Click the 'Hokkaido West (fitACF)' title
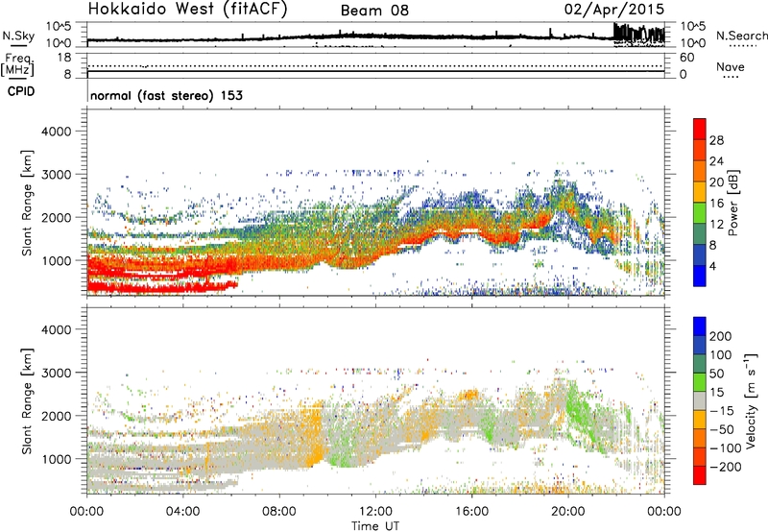The image size is (768, 532). [187, 10]
